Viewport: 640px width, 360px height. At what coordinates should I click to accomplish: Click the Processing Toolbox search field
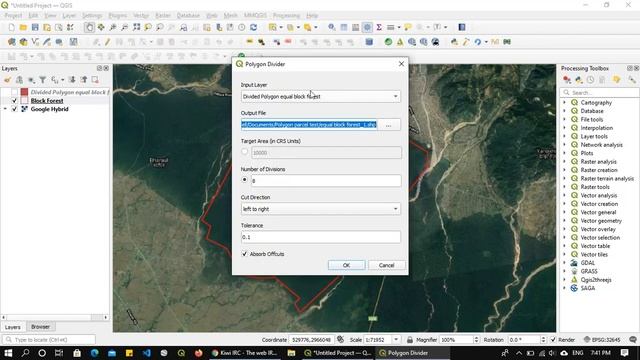point(600,93)
